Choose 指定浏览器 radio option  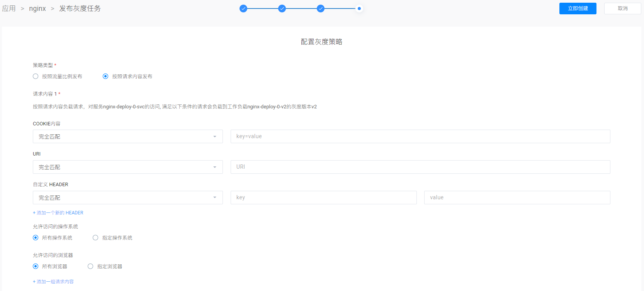coord(90,267)
